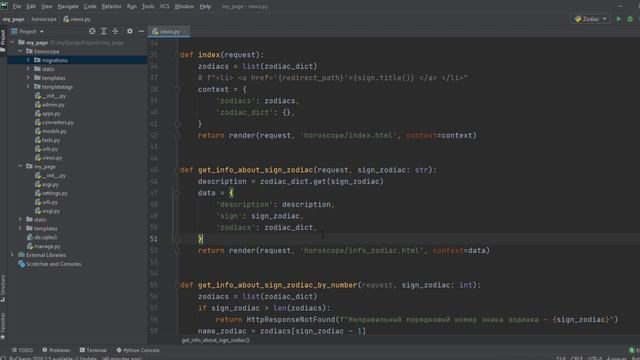This screenshot has height=360, width=640.
Task: Open the Terminal tool window
Action: pos(93,350)
